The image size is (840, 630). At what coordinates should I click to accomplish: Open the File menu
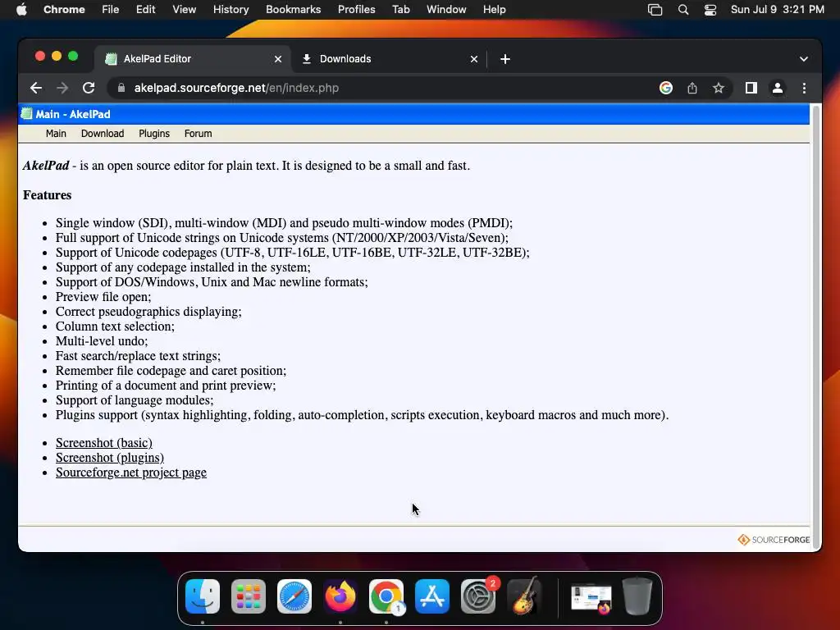pos(111,10)
